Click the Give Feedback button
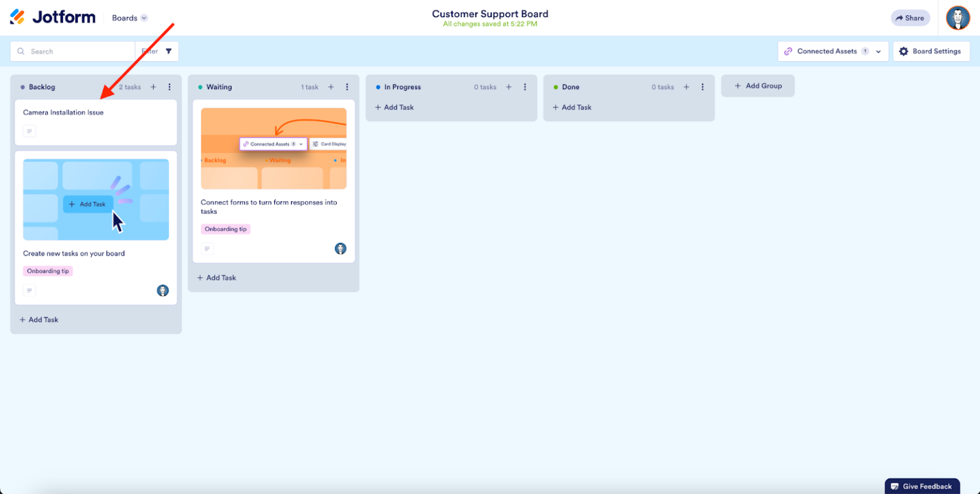Viewport: 980px width, 494px height. (x=922, y=485)
